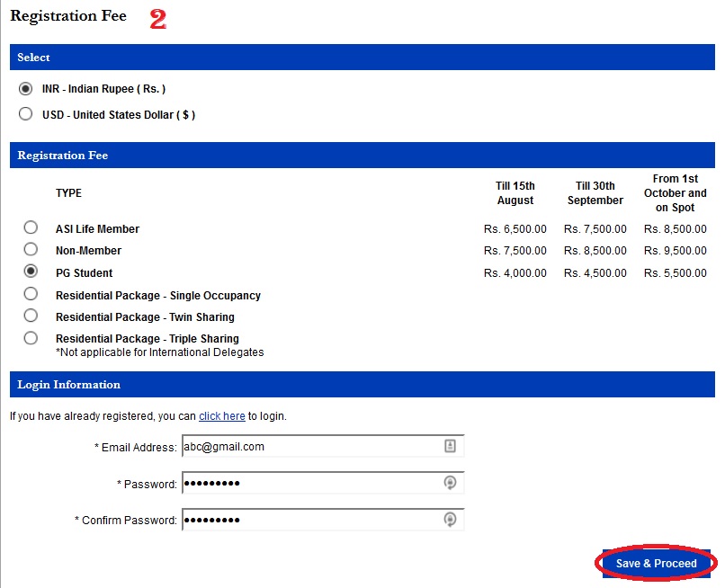Choose Residential Package - Triple Sharing

click(x=31, y=338)
